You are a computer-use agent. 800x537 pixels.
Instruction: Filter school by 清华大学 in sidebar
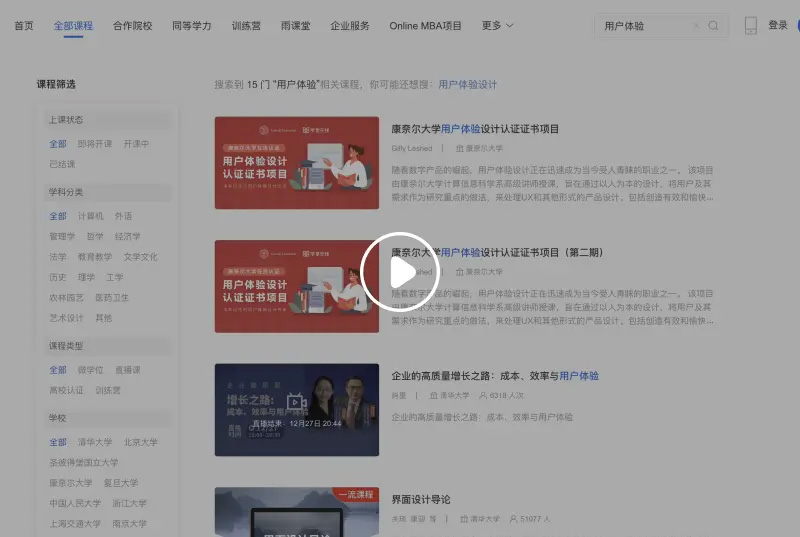point(94,443)
